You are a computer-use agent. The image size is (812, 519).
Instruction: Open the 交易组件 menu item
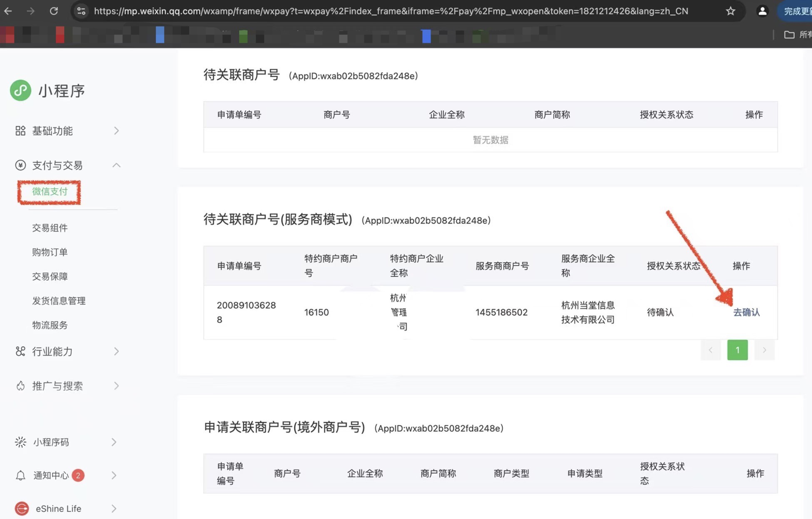(50, 228)
